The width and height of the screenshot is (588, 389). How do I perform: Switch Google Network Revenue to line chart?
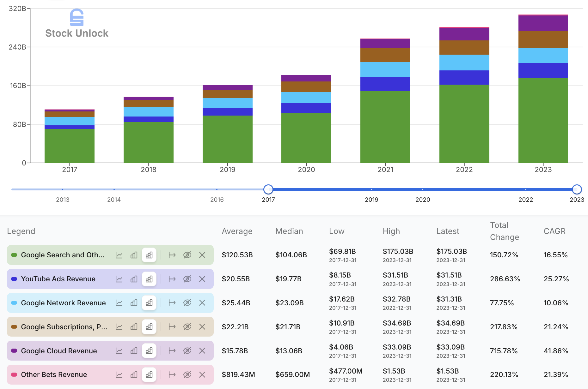pyautogui.click(x=119, y=303)
